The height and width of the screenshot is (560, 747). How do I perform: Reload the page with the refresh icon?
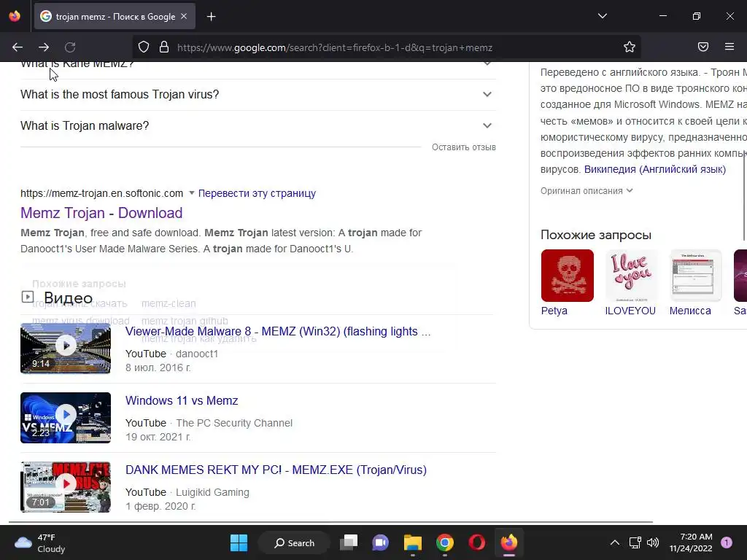coord(70,47)
